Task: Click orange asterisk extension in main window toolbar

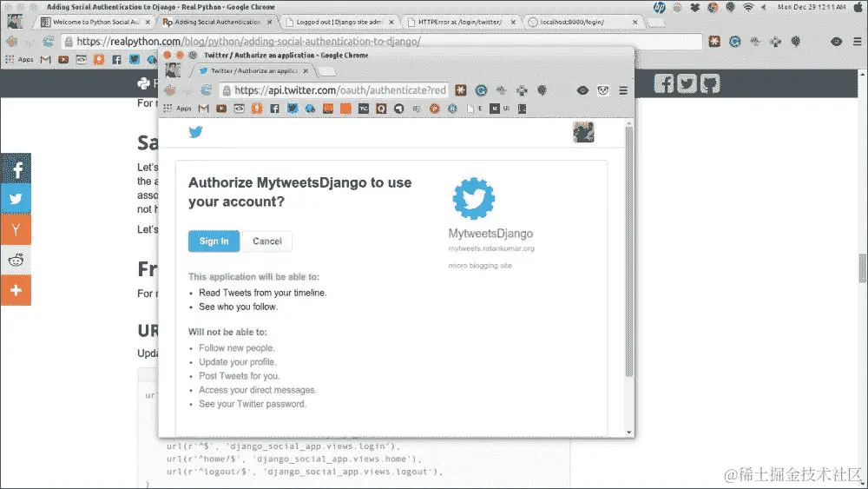Action: 714,42
